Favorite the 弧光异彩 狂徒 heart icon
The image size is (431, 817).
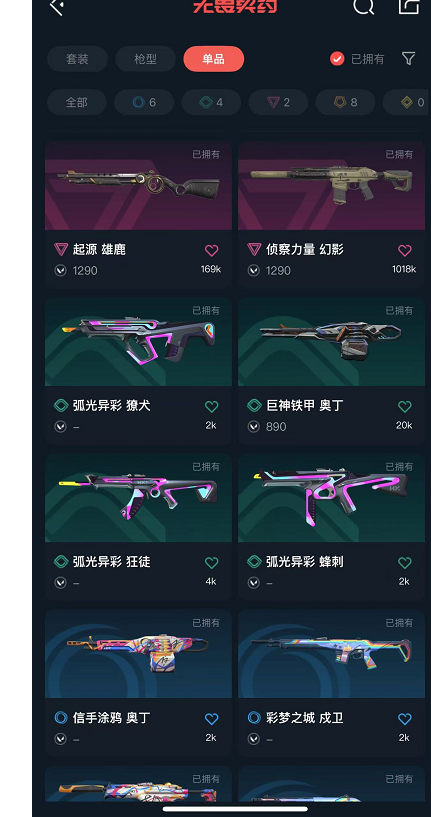[x=211, y=563]
